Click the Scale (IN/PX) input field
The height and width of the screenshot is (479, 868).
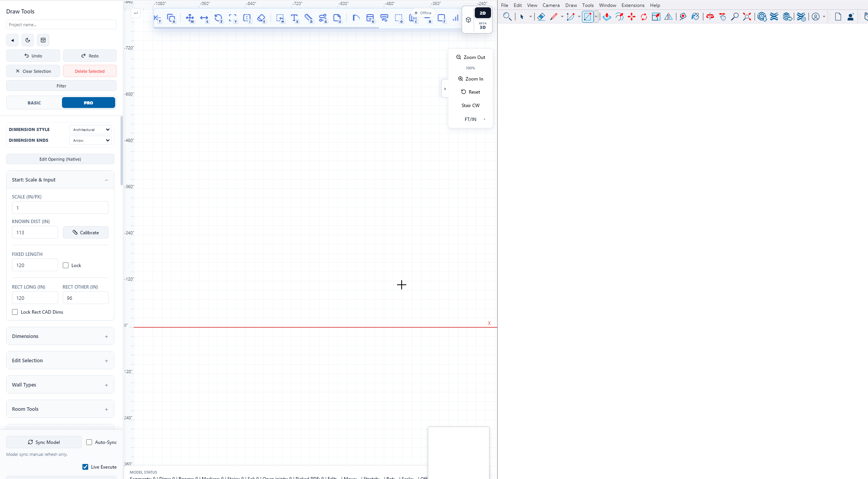pos(60,208)
